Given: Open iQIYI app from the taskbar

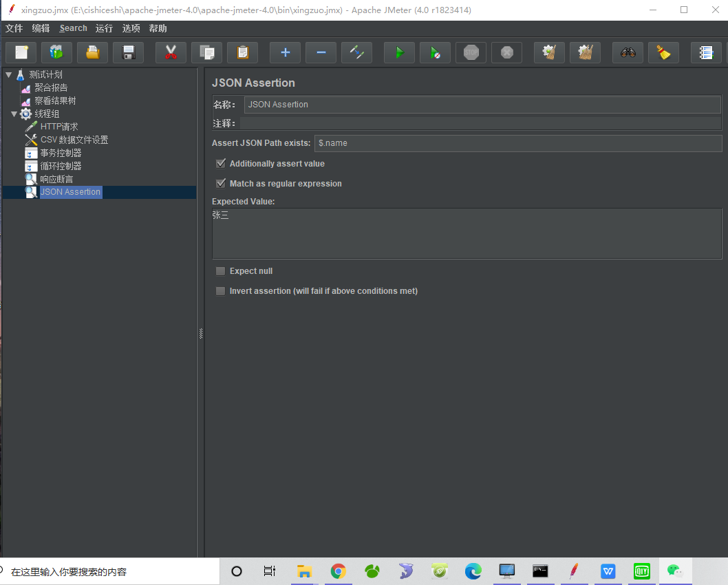Looking at the screenshot, I should click(641, 571).
